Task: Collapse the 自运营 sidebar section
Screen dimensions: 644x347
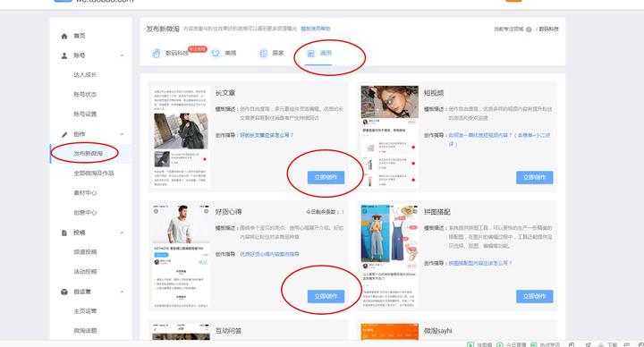Action: tap(122, 292)
